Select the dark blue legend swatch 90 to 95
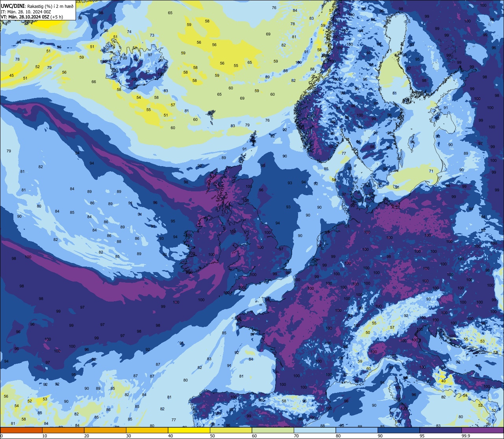This screenshot has width=504, height=439. (398, 430)
